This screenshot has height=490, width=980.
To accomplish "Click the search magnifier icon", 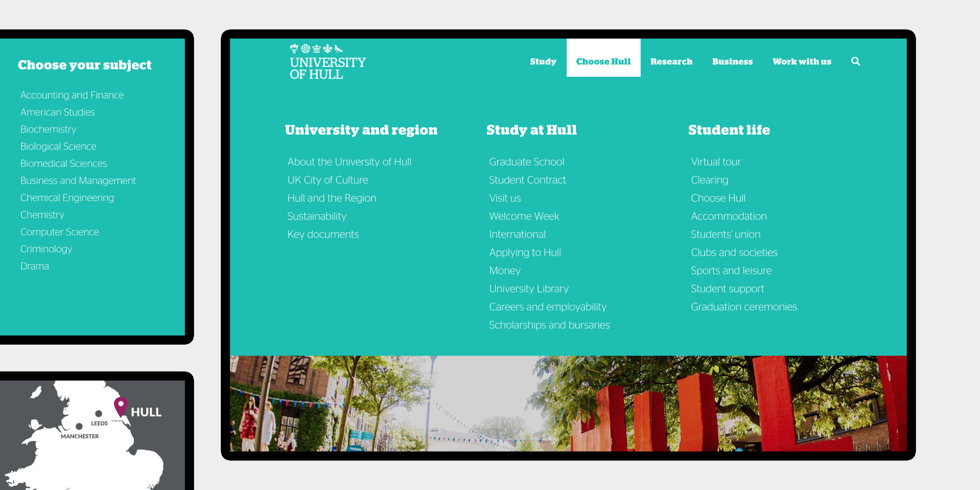I will (x=855, y=61).
